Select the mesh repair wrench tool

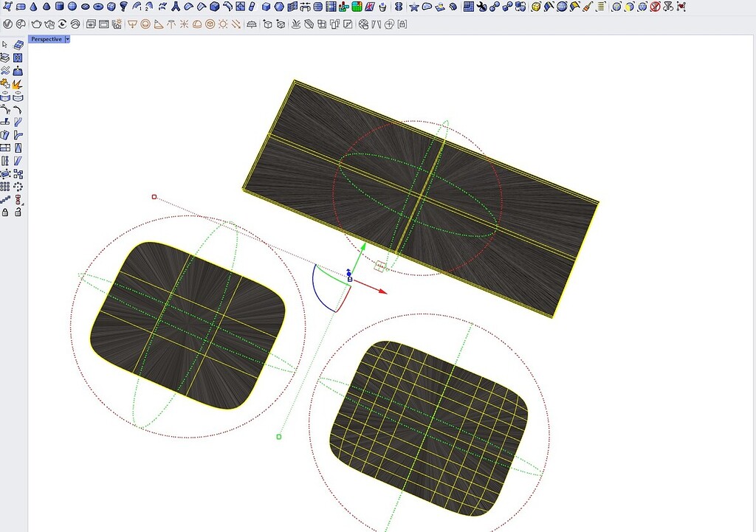point(481,6)
